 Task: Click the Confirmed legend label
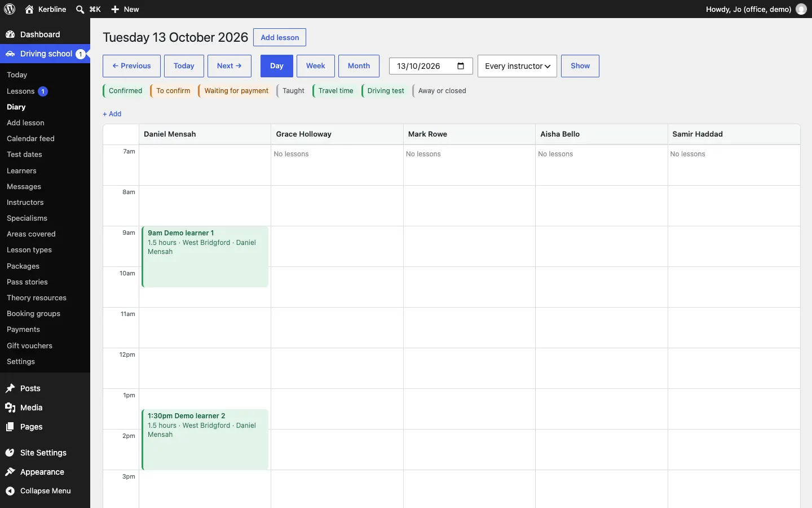click(124, 91)
